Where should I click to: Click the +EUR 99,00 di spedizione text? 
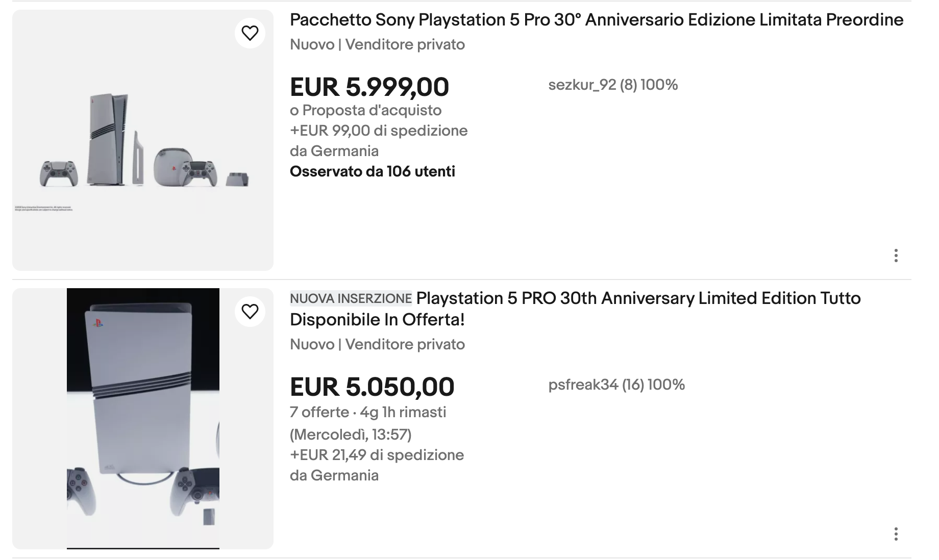378,131
